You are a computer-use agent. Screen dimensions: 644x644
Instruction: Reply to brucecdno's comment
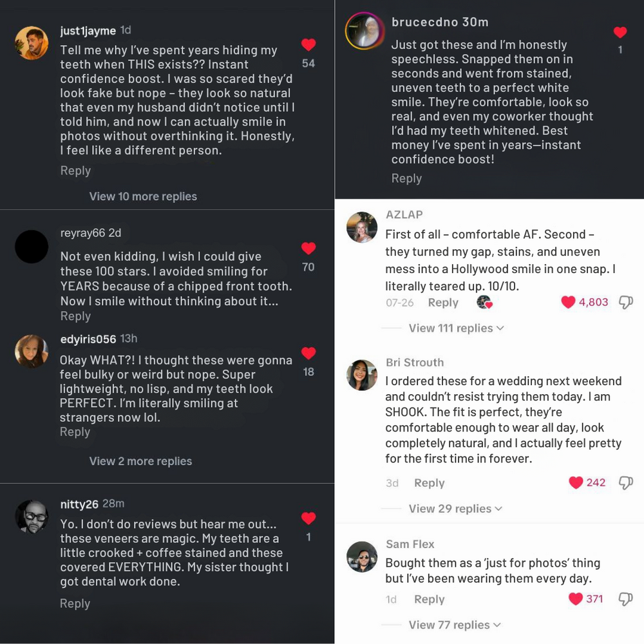click(x=406, y=178)
